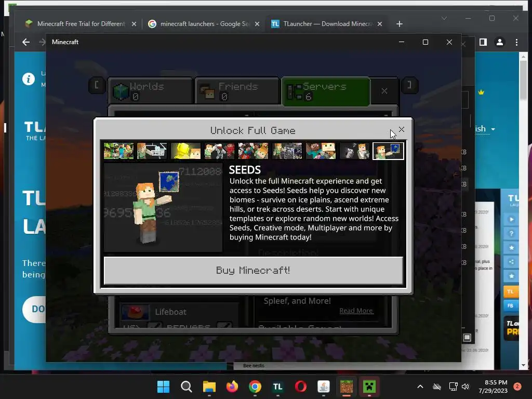Open the browser tab search chevron

[x=444, y=18]
